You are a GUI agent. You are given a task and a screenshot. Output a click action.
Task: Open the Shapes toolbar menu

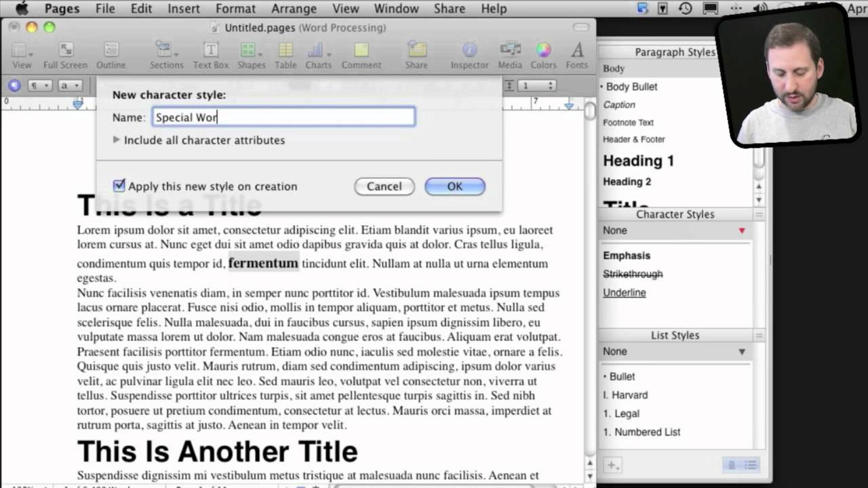[251, 56]
